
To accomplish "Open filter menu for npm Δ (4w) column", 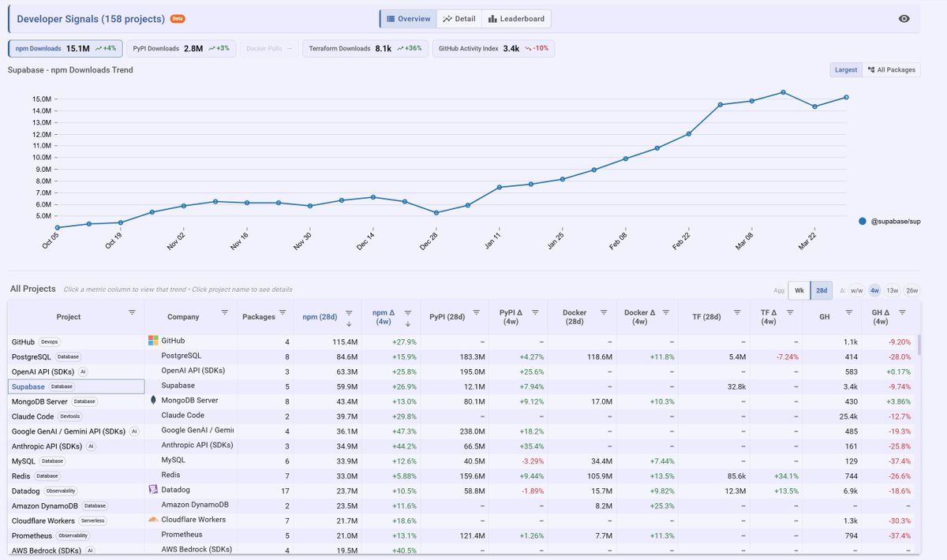I will click(408, 312).
